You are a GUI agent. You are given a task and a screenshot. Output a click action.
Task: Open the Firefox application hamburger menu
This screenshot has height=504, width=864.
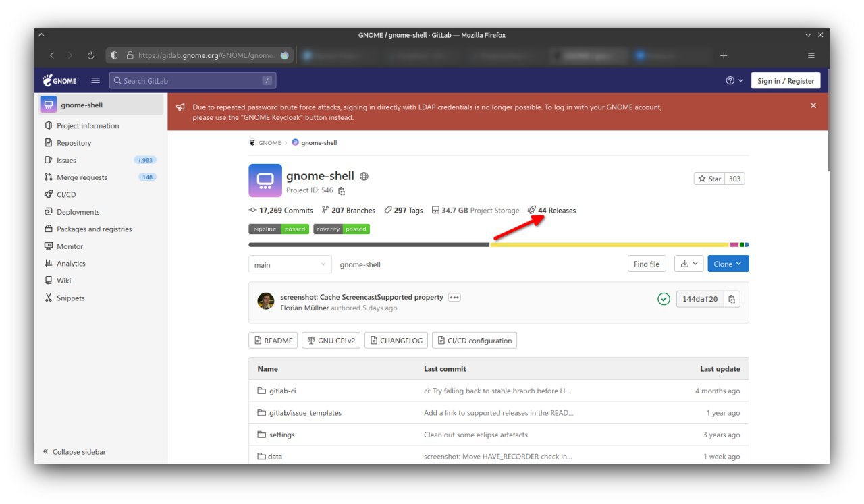tap(811, 55)
